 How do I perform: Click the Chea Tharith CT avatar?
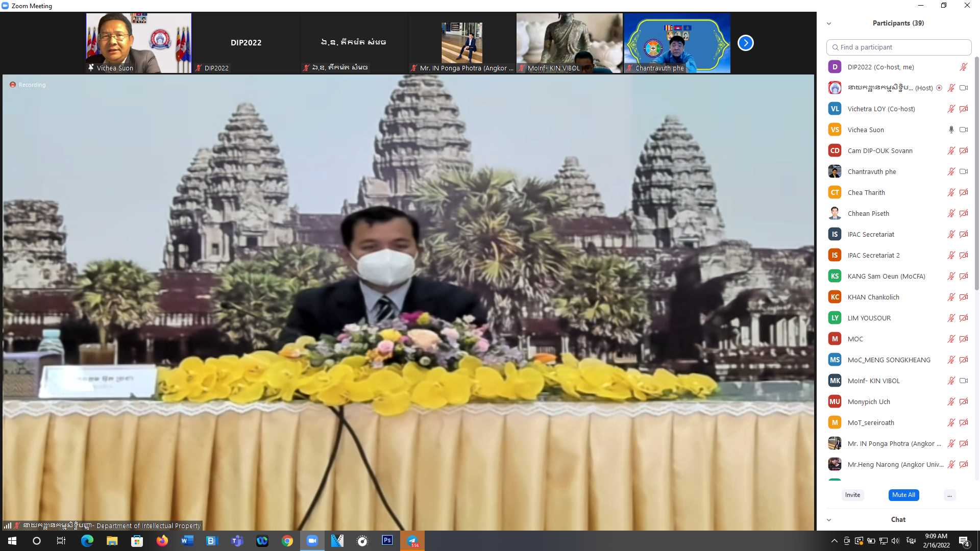point(835,192)
